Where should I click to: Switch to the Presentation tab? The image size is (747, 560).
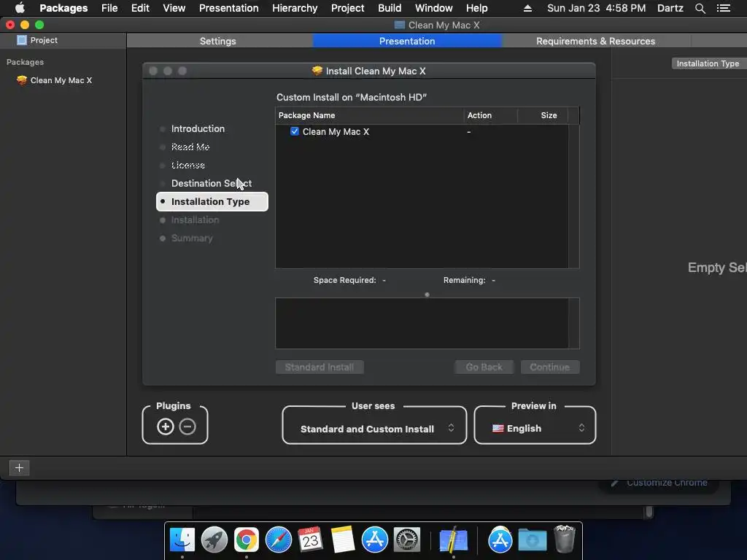(407, 41)
